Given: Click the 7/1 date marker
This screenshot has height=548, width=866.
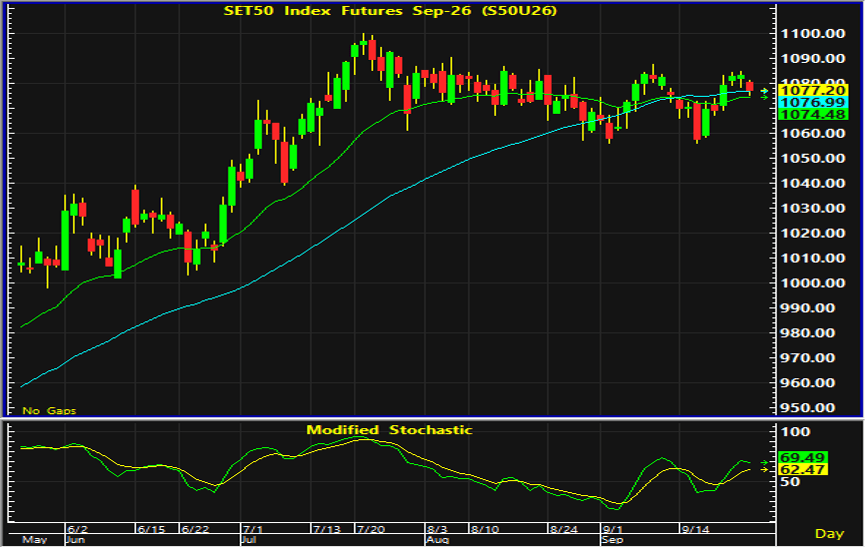Looking at the screenshot, I should (x=253, y=529).
